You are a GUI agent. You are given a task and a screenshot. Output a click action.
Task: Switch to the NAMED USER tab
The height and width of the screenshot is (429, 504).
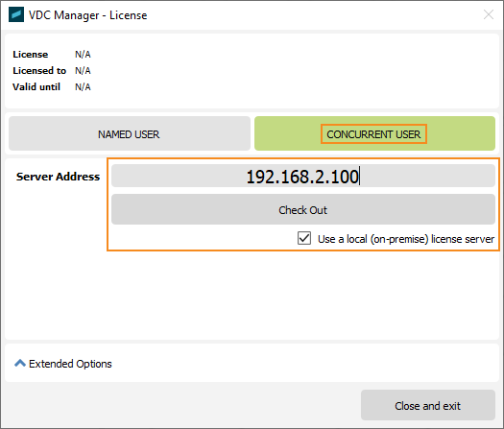pos(130,133)
